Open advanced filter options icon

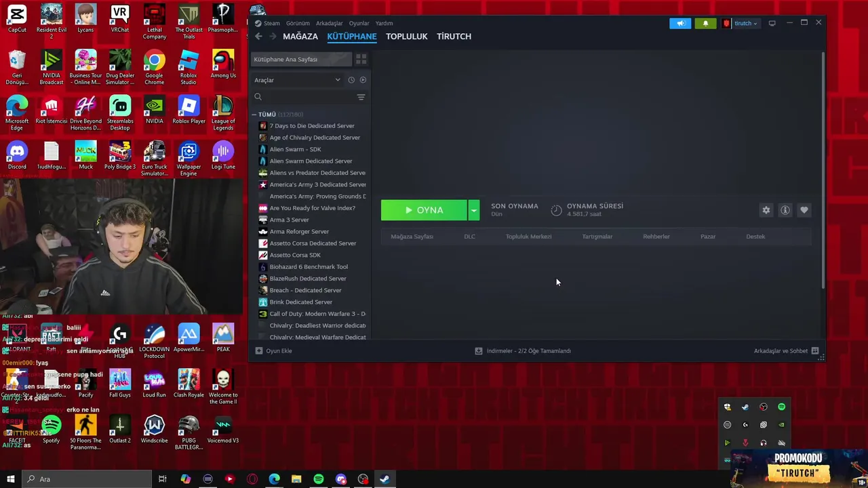tap(361, 97)
